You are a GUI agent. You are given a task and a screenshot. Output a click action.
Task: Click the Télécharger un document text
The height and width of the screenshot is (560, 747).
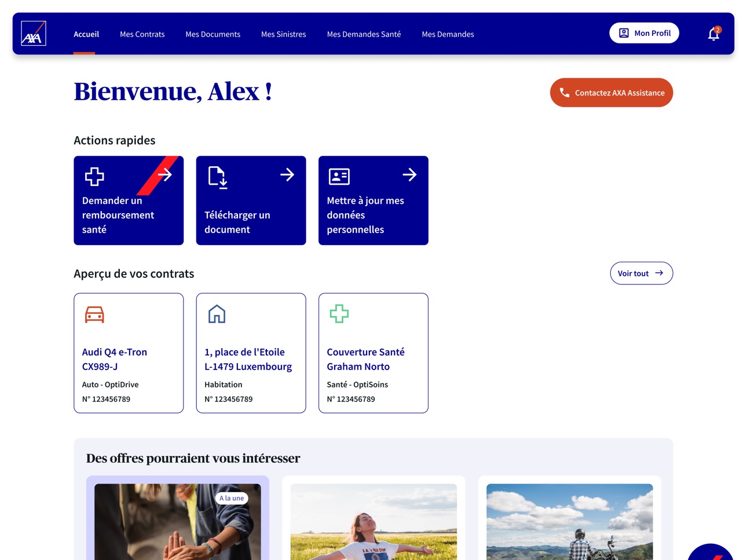pyautogui.click(x=237, y=222)
